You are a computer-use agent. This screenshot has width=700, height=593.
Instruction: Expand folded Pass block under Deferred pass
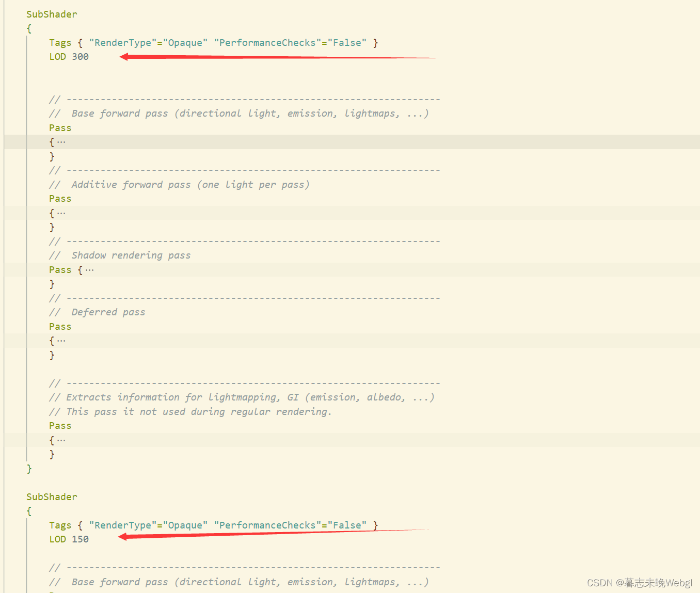pyautogui.click(x=61, y=341)
